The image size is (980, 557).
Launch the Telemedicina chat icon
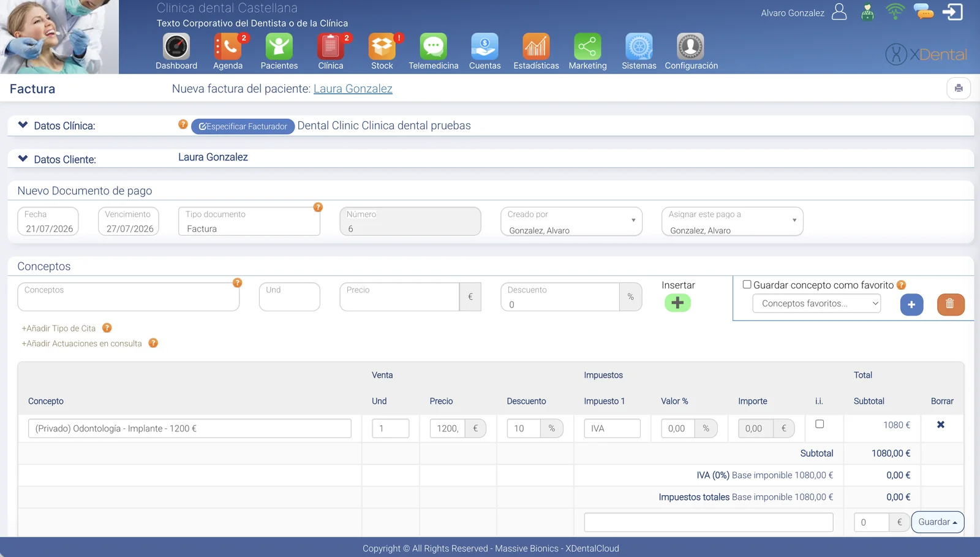click(434, 47)
